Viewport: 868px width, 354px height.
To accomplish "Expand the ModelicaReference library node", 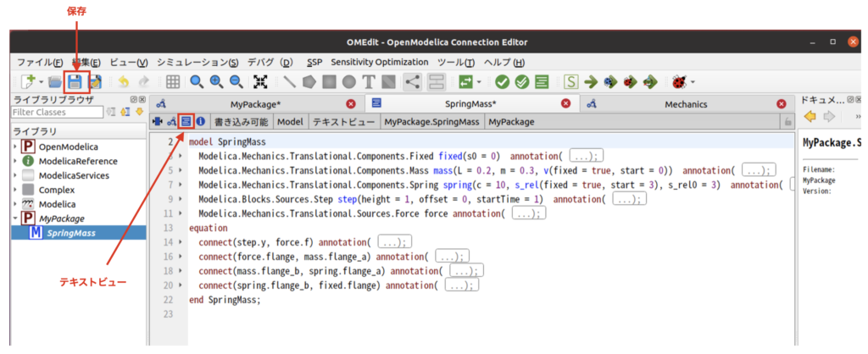I will point(14,162).
